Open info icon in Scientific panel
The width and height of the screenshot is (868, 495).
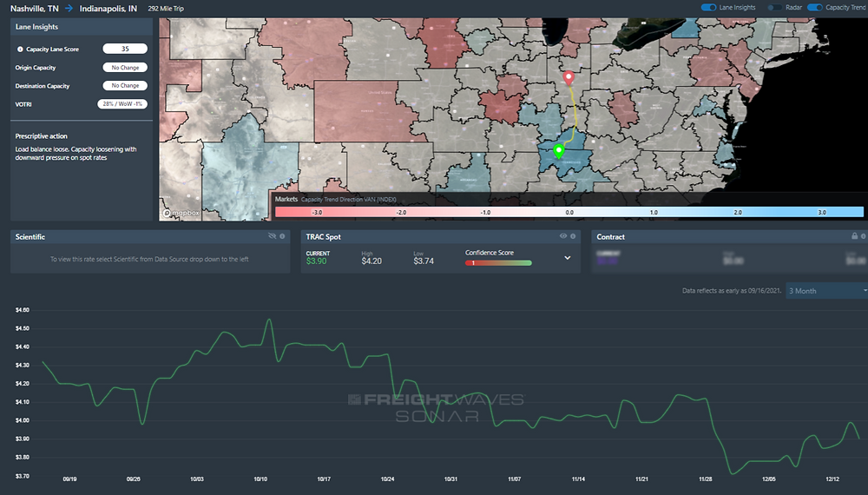(282, 236)
